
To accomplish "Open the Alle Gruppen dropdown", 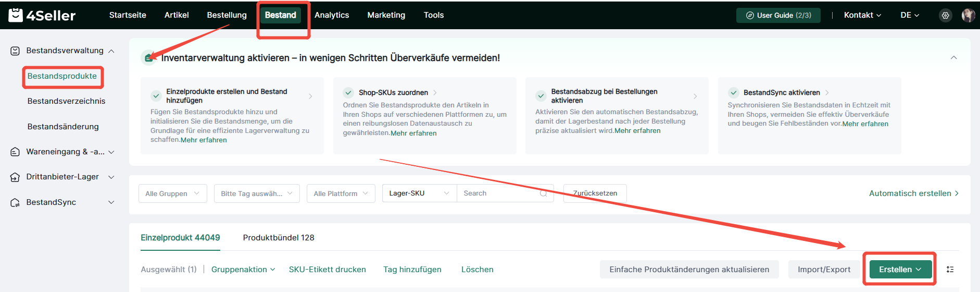I will tap(173, 193).
